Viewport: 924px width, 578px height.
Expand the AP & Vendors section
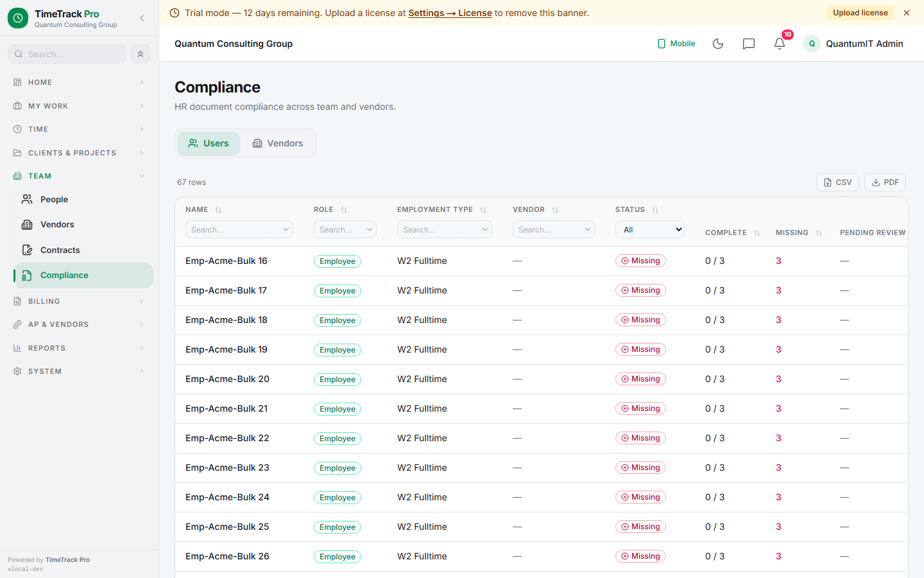pyautogui.click(x=80, y=324)
